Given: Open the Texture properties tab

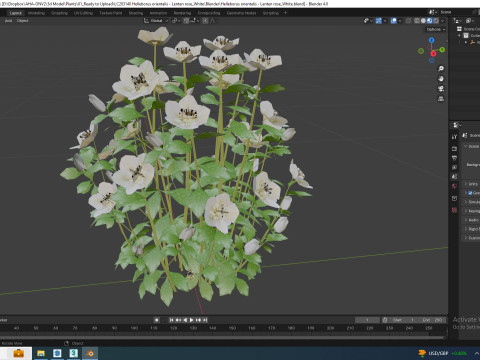Looking at the screenshot, I should pos(454,210).
